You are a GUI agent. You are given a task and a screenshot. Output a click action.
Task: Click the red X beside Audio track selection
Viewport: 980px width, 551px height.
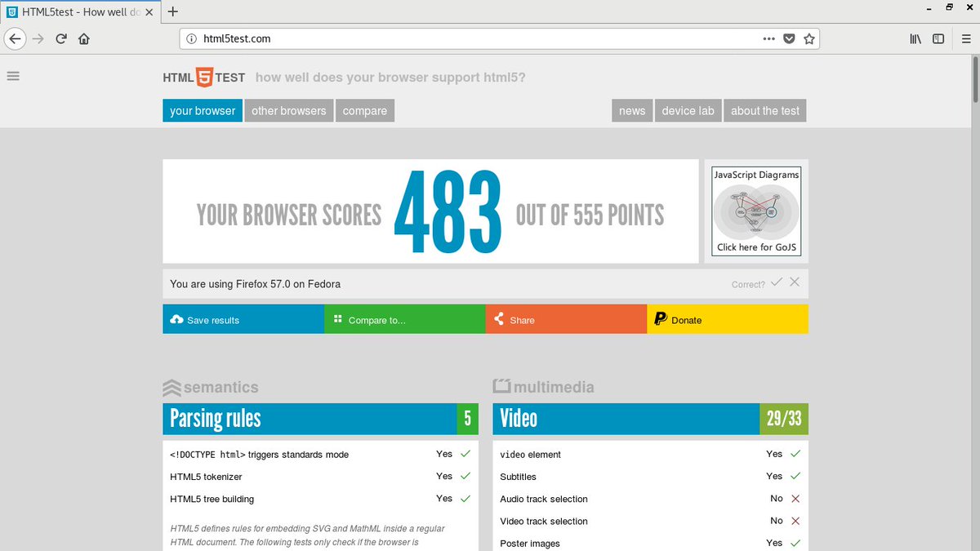point(795,499)
